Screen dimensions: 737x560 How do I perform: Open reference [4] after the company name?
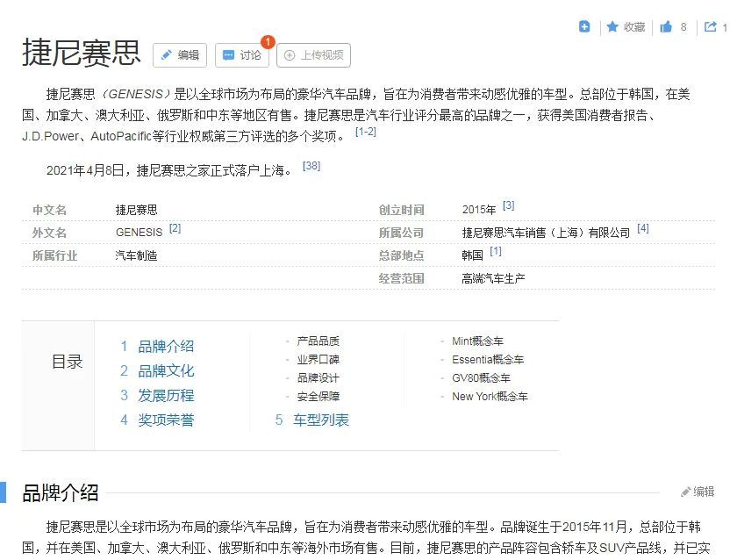[x=643, y=228]
